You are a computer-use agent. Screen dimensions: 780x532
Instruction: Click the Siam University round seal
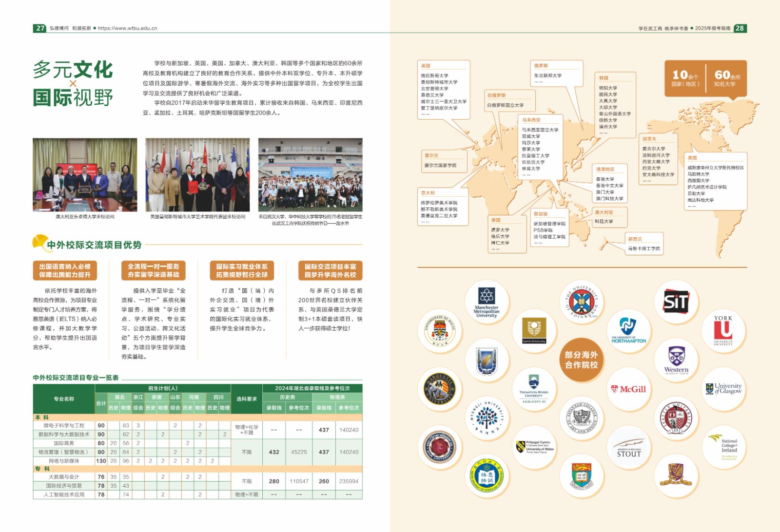click(x=440, y=446)
